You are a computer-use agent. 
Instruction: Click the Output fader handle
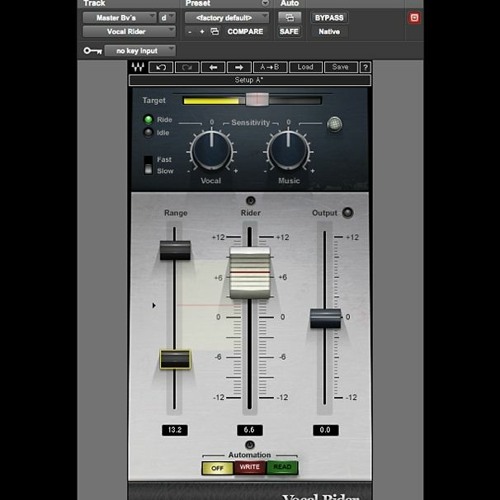pyautogui.click(x=325, y=318)
